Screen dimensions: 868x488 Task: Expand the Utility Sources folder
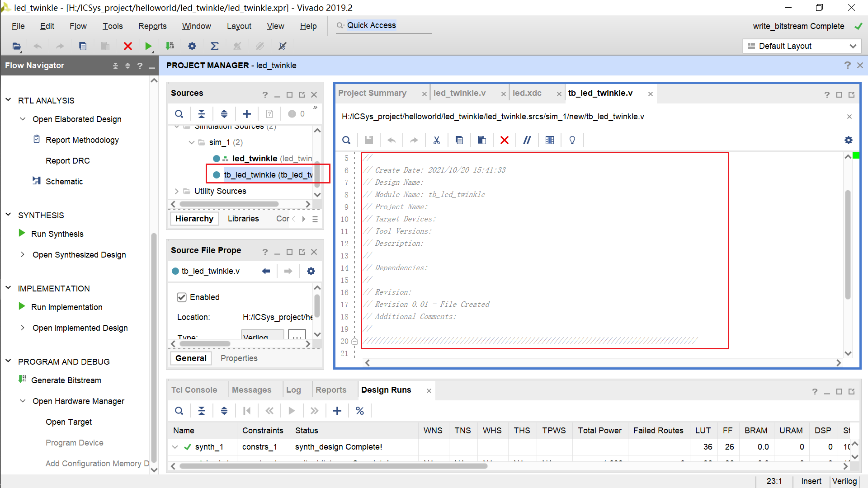click(177, 191)
